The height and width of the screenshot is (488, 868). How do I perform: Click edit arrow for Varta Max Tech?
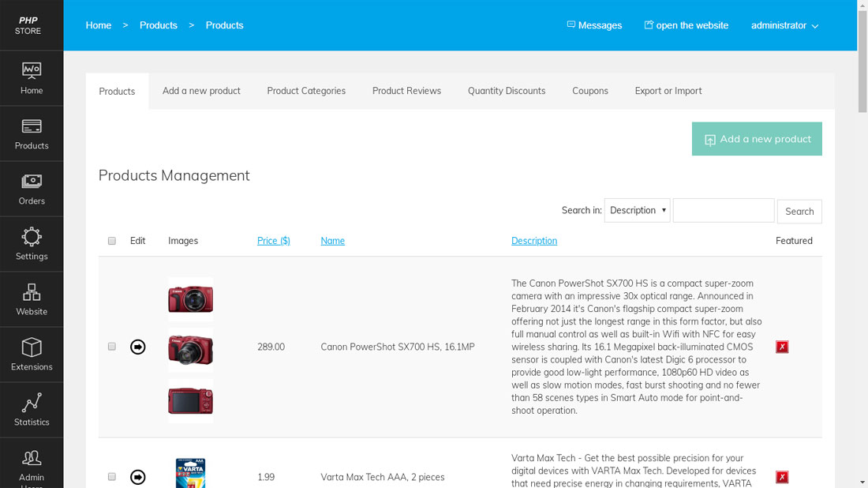[138, 477]
